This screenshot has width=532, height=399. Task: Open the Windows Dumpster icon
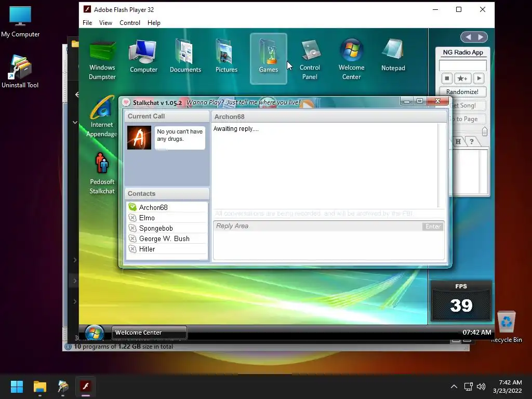[102, 60]
